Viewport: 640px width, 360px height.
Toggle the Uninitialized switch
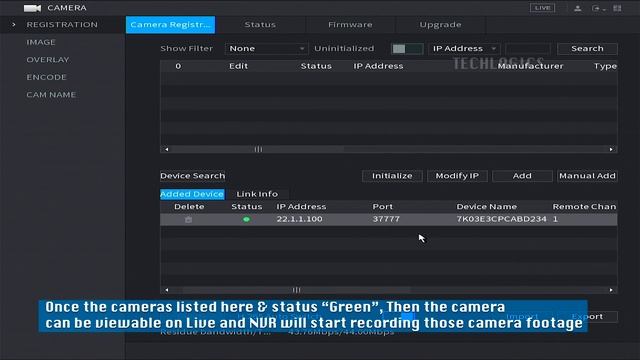[407, 49]
